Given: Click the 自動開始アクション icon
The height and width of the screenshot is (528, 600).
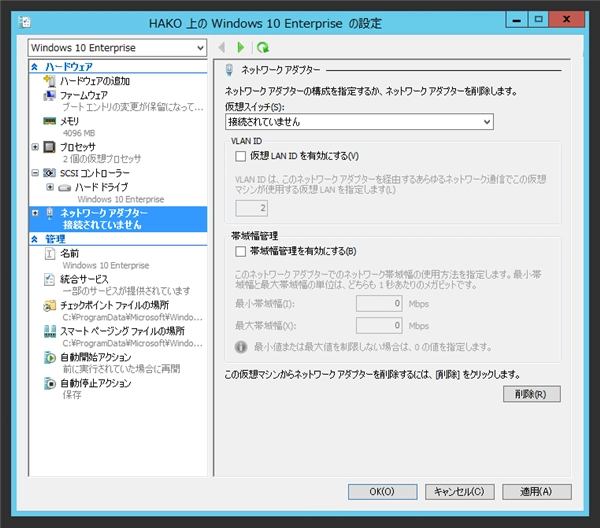Looking at the screenshot, I should [x=50, y=357].
